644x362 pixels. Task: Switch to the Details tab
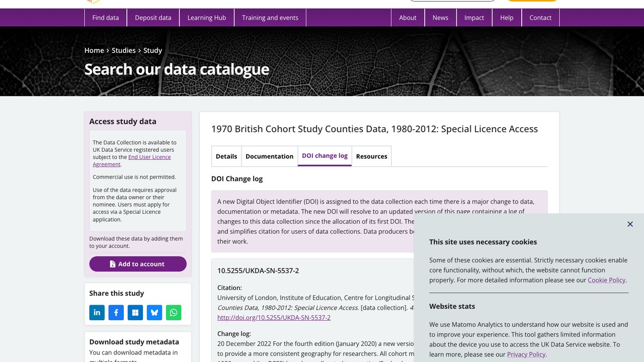click(226, 156)
